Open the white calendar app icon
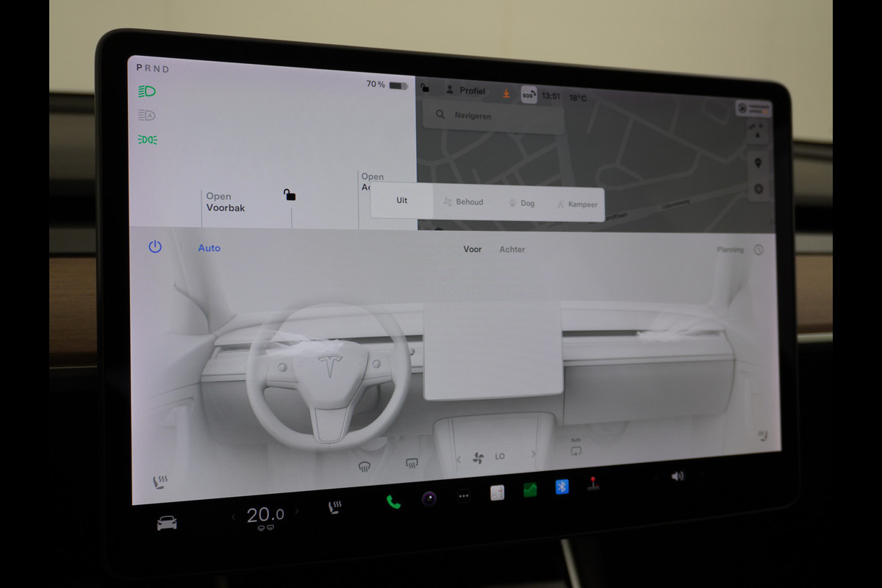Image resolution: width=882 pixels, height=588 pixels. 498,492
